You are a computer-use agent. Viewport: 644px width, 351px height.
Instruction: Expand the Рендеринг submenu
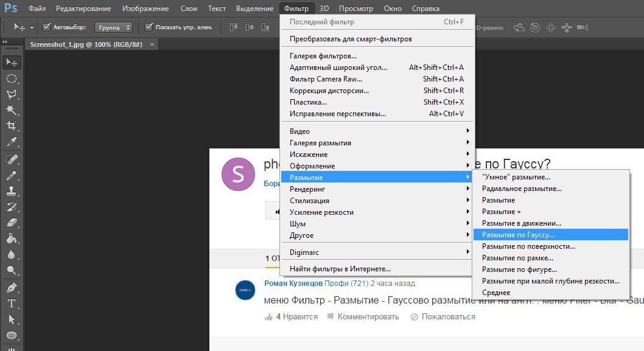[377, 189]
